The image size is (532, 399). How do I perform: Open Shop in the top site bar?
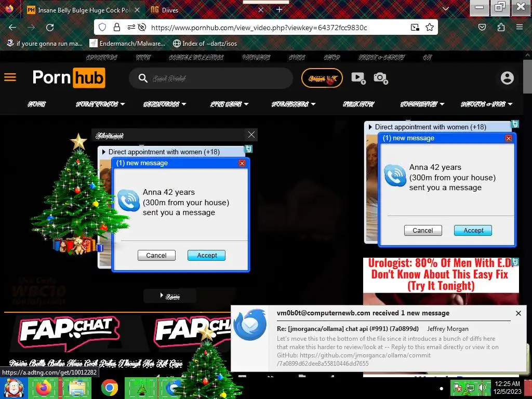(x=332, y=57)
